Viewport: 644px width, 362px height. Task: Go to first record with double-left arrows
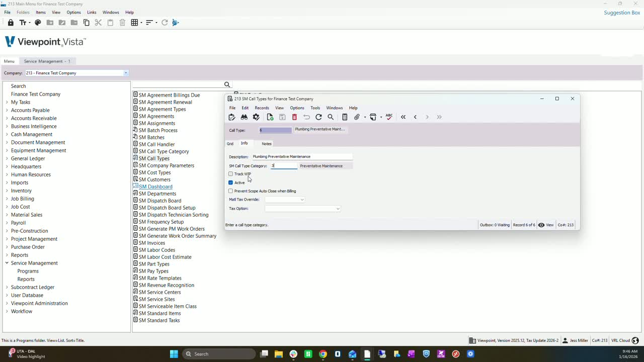[403, 117]
